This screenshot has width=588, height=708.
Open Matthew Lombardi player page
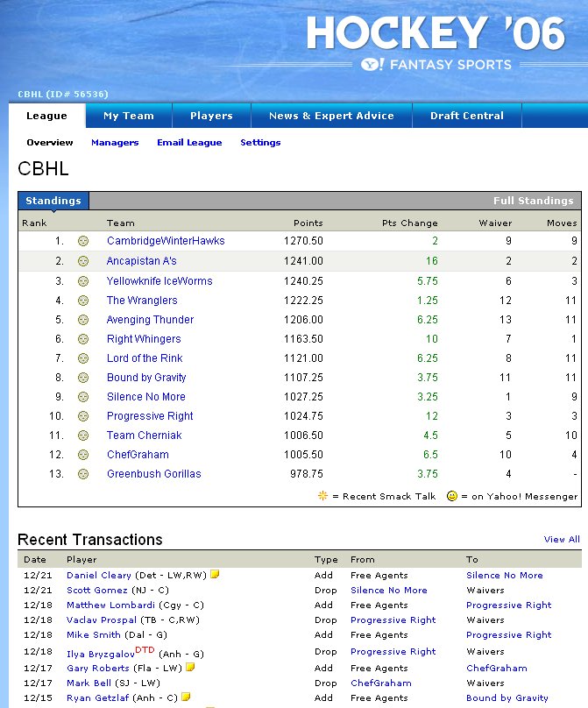click(x=110, y=605)
